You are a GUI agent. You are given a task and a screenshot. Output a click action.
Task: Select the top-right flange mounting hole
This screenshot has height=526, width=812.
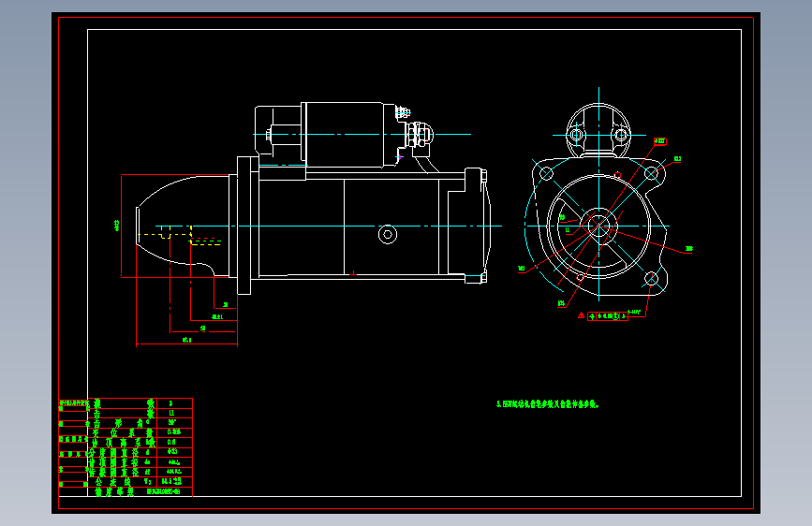click(651, 173)
